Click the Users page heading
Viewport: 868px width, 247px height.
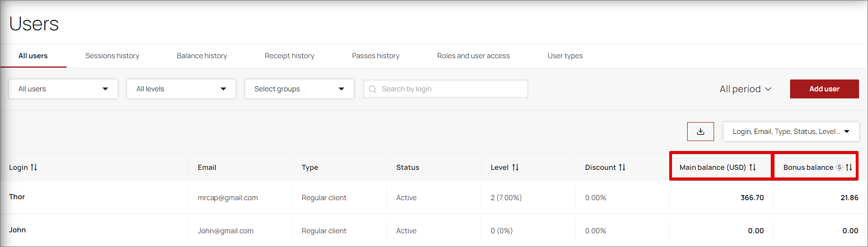pos(34,24)
